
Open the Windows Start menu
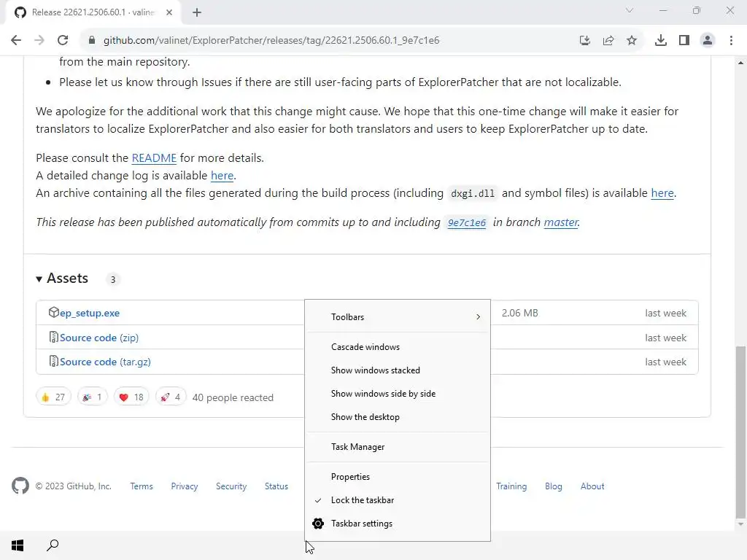18,545
